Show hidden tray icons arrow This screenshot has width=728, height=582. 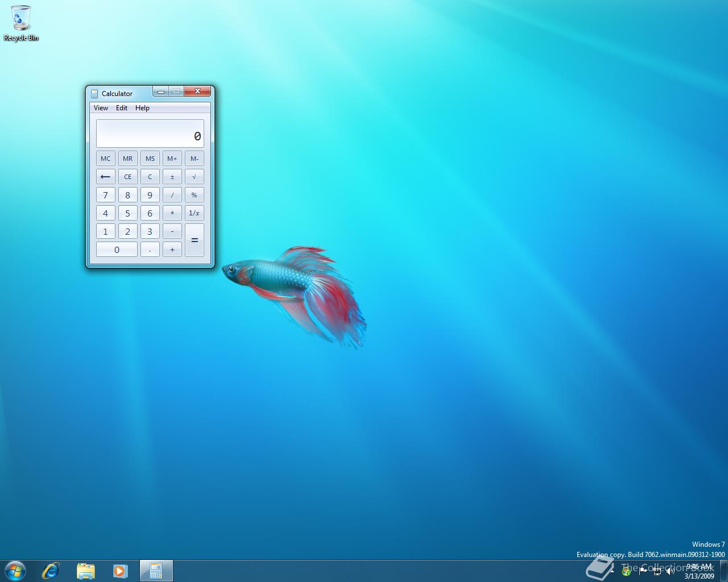(612, 571)
